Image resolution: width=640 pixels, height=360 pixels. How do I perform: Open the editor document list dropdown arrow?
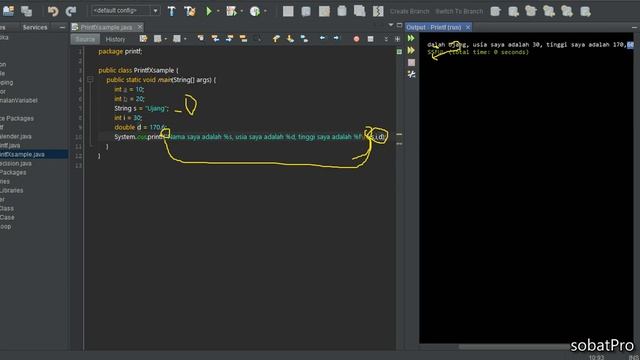[391, 25]
